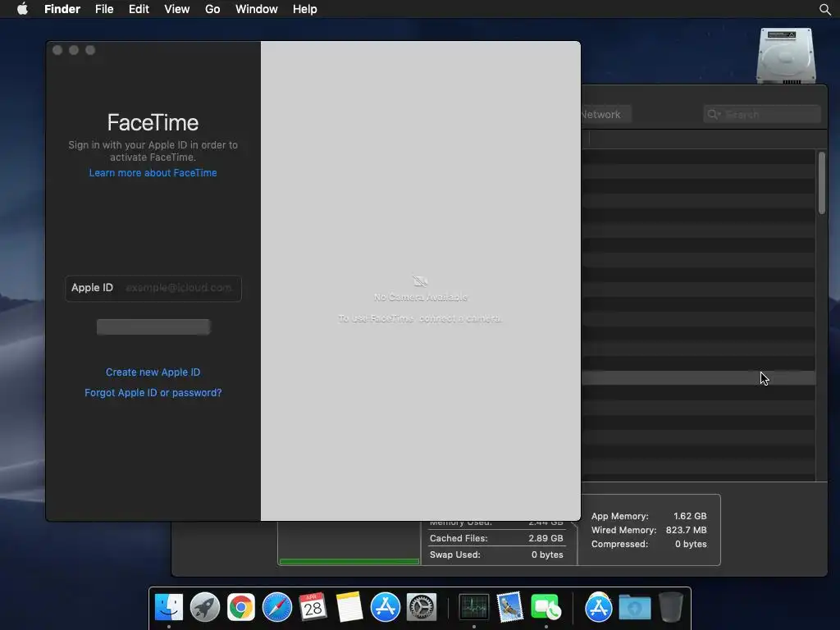
Task: Click Compressed 0 bytes entry
Action: point(649,544)
